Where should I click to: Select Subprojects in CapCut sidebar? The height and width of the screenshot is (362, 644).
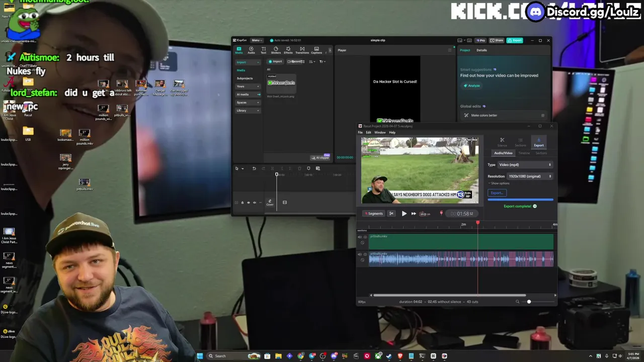[245, 78]
